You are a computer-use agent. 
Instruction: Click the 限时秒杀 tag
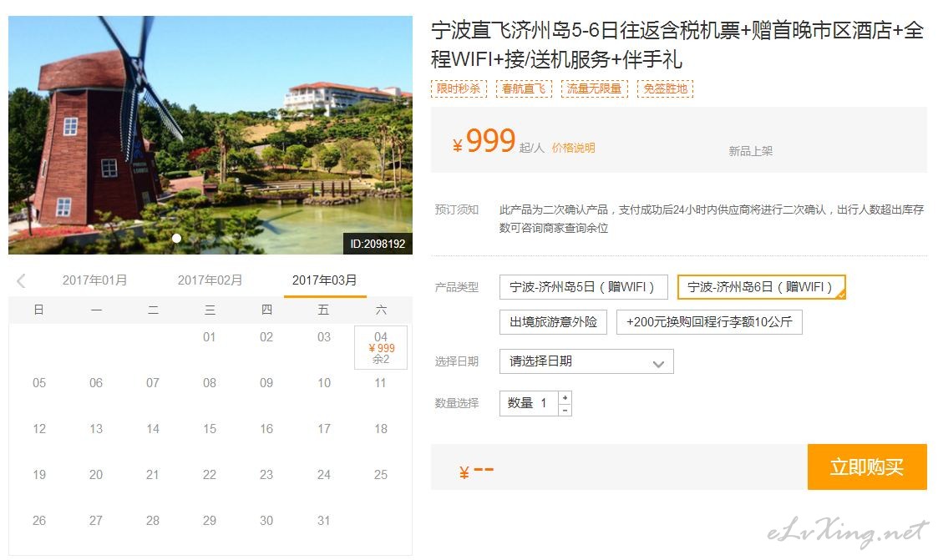(459, 88)
